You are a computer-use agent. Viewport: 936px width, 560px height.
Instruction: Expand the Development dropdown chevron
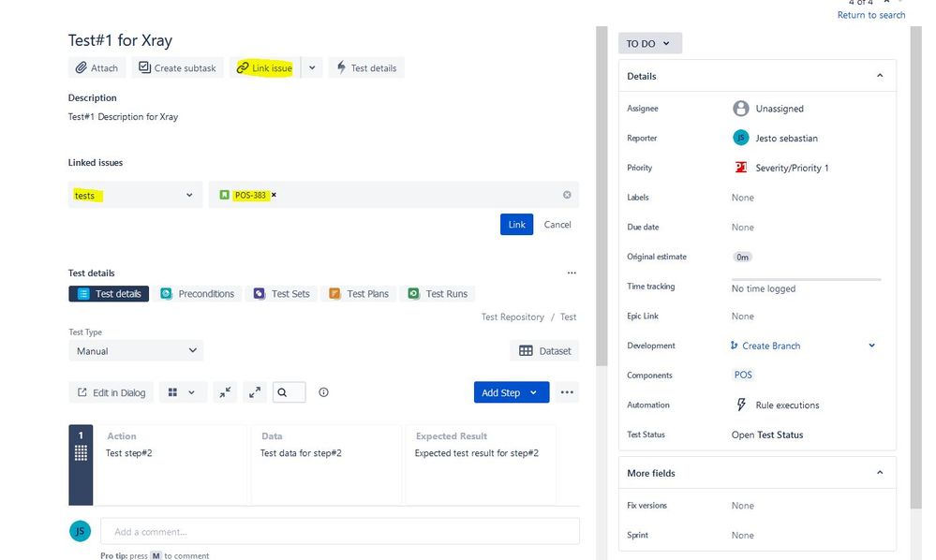[871, 346]
